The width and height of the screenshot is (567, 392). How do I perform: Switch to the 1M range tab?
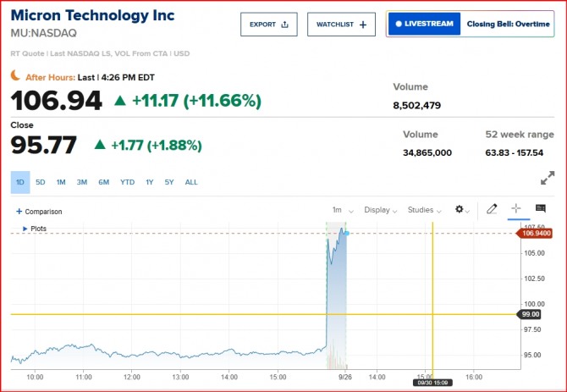pos(61,182)
